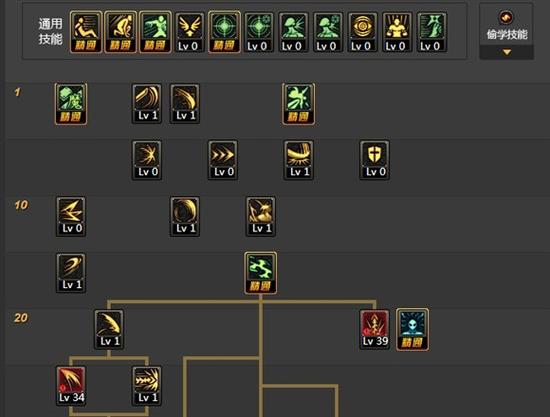Image resolution: width=550 pixels, height=417 pixels.
Task: Click the 偷学技能 swirl icon
Action: pos(506,17)
